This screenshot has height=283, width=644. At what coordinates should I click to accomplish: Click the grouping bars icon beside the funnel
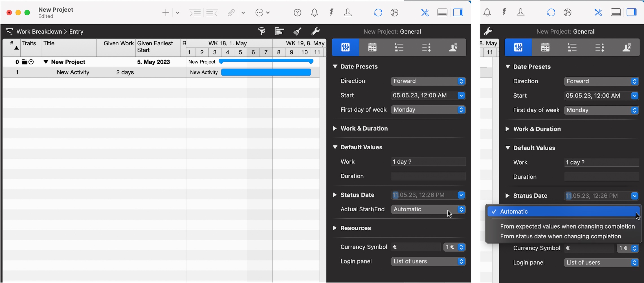point(279,31)
